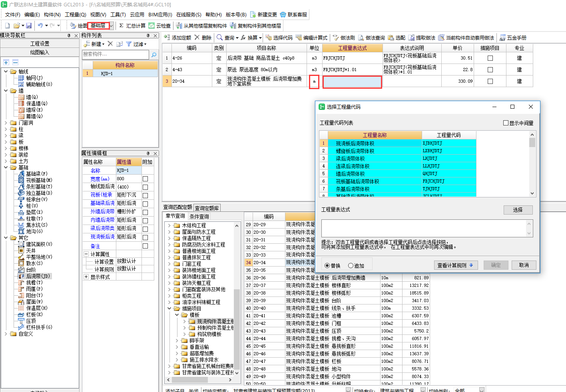
Task: Open 换算 dropdown in quota toolbar
Action: pos(260,38)
